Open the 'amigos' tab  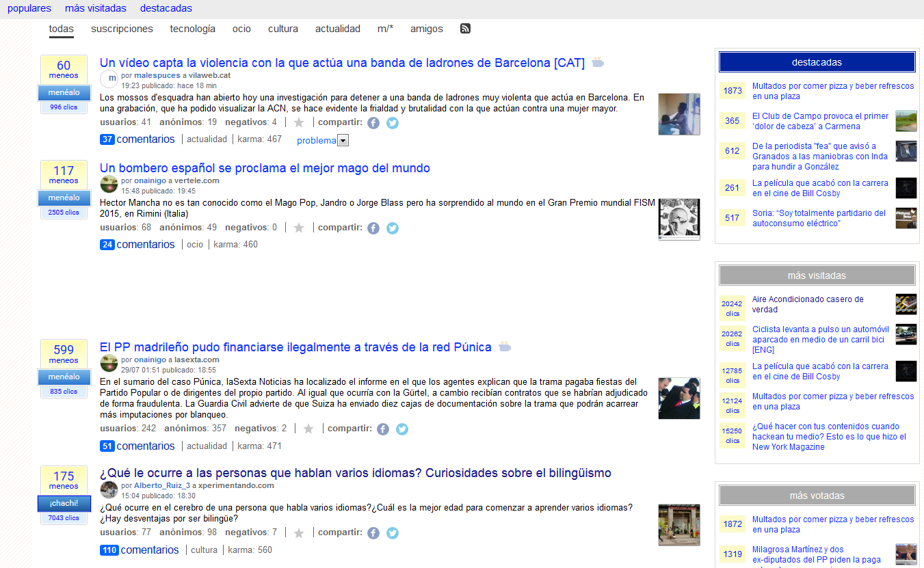pyautogui.click(x=427, y=29)
